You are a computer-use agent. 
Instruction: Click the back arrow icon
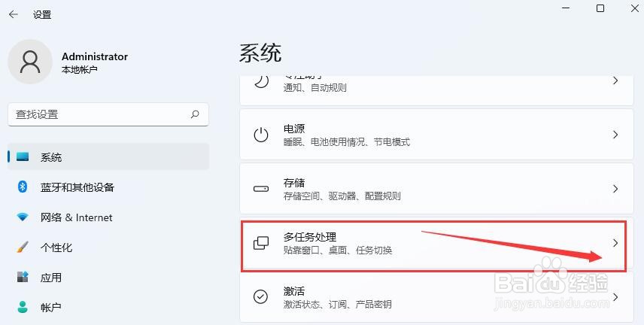click(x=14, y=14)
